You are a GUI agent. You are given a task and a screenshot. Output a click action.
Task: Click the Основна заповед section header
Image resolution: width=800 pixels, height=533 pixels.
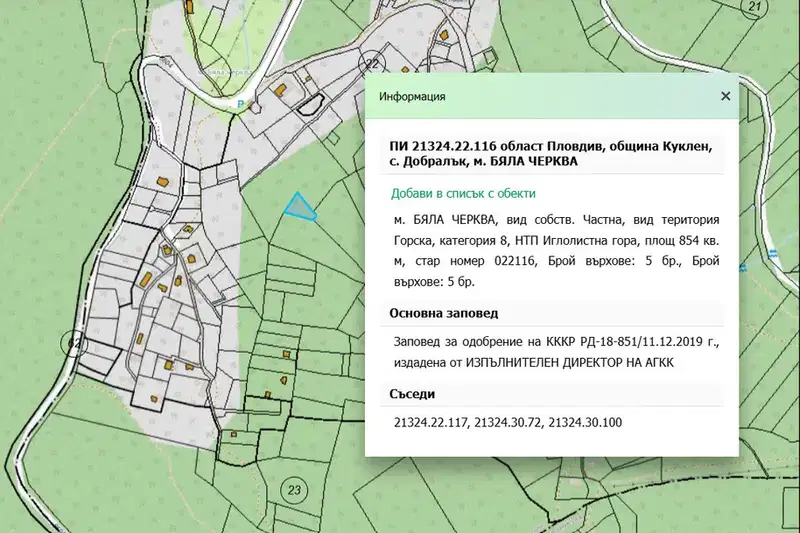click(443, 313)
